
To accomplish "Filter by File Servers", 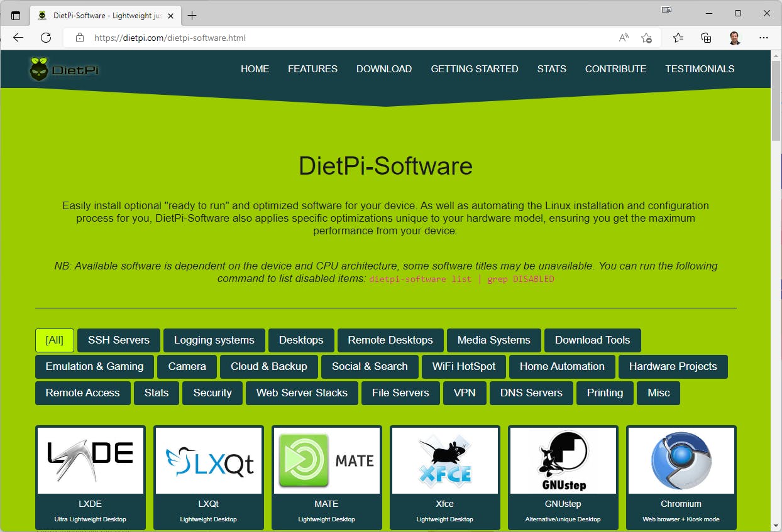I will pos(400,393).
